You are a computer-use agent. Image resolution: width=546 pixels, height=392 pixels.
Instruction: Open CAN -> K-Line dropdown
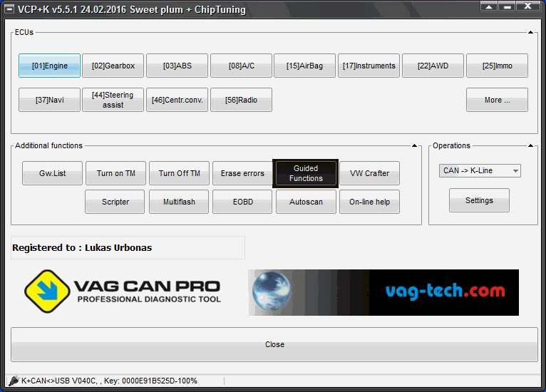[x=480, y=170]
